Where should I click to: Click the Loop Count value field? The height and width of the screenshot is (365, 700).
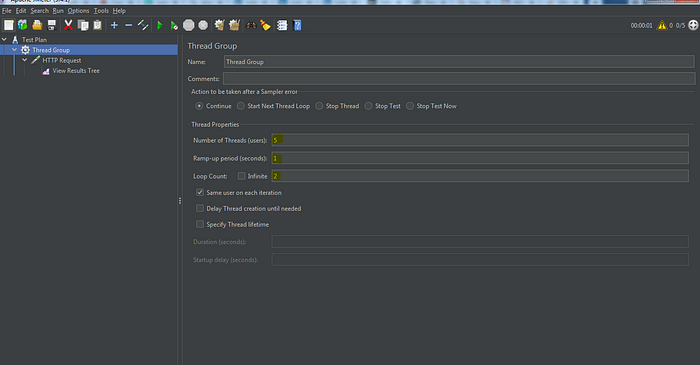[480, 176]
